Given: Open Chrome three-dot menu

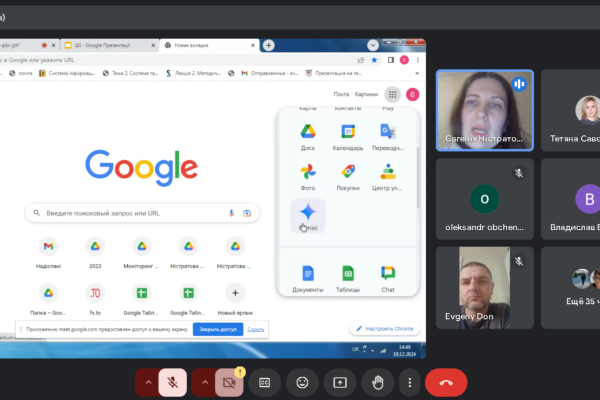Looking at the screenshot, I should [x=418, y=60].
